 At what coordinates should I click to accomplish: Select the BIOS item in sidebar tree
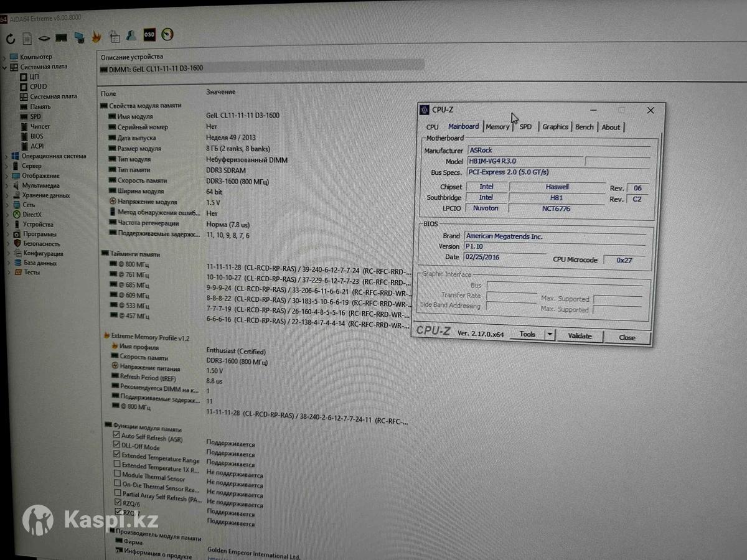click(x=37, y=136)
